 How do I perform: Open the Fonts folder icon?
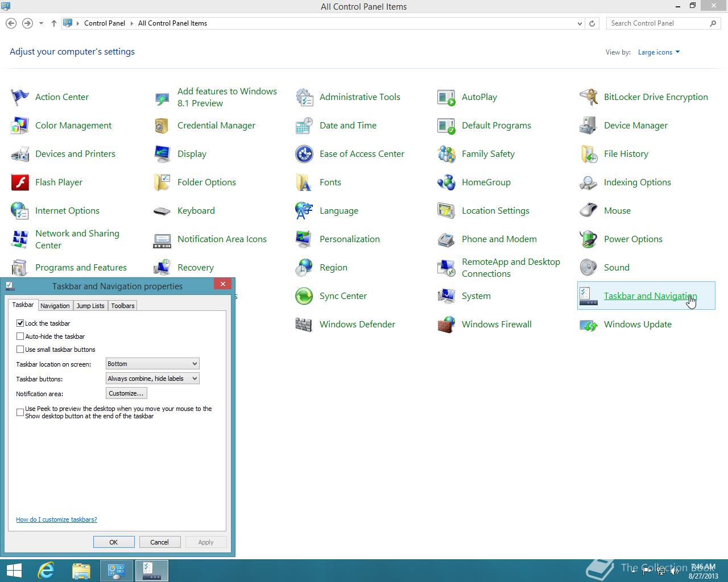[304, 182]
